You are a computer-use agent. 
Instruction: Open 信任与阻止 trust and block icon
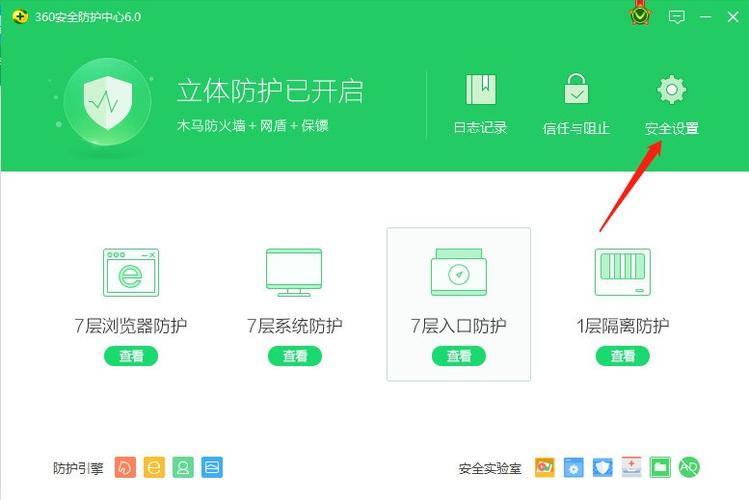(x=576, y=88)
